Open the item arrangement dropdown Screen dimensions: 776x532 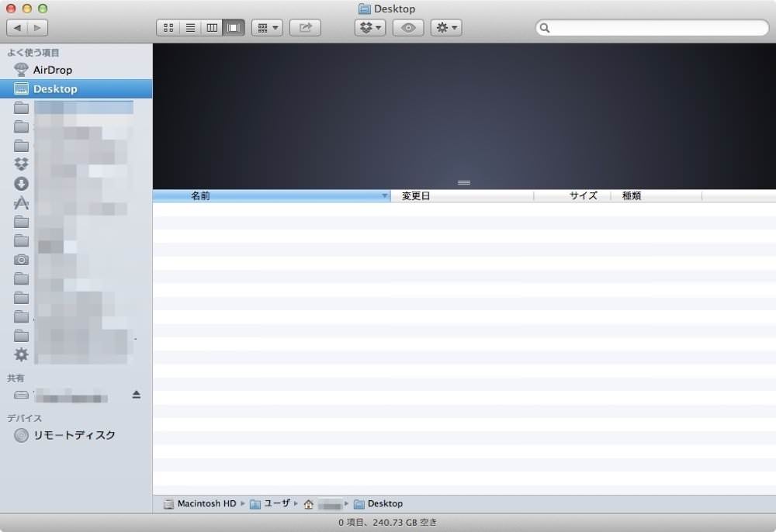point(267,28)
